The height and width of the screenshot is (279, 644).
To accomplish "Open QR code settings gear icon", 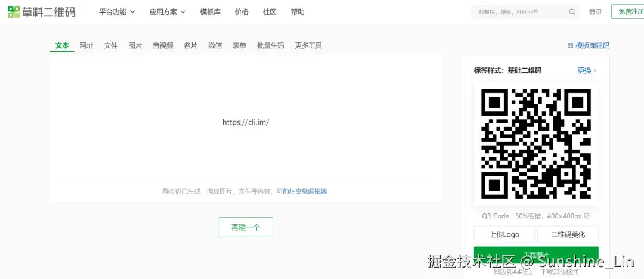I will pos(587,216).
